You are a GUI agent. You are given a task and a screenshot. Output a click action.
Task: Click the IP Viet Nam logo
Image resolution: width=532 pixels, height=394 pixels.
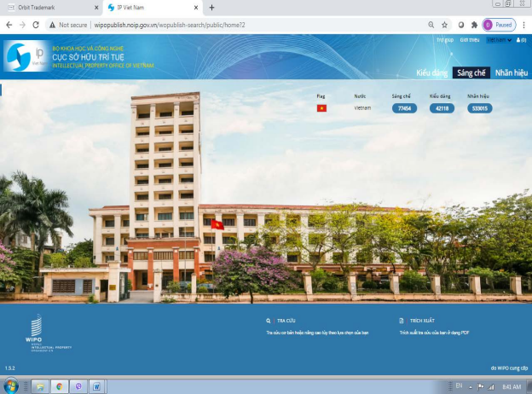pos(26,56)
